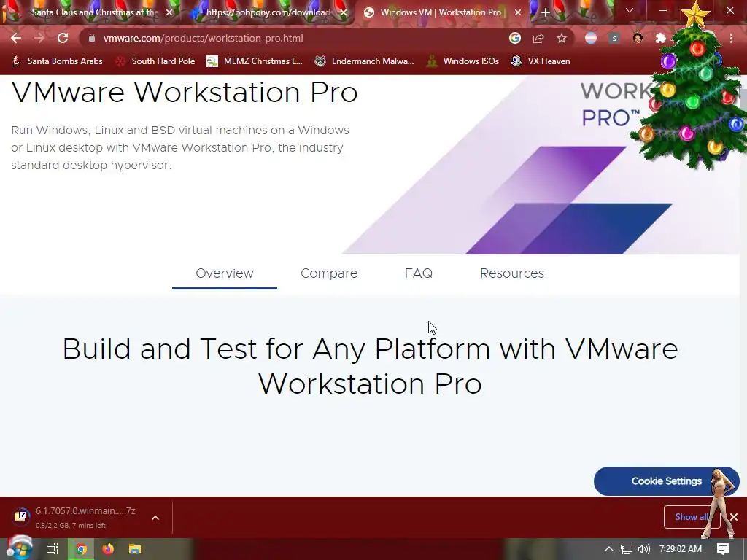The width and height of the screenshot is (747, 560).
Task: Open the tab search dropdown chevron
Action: tap(630, 10)
